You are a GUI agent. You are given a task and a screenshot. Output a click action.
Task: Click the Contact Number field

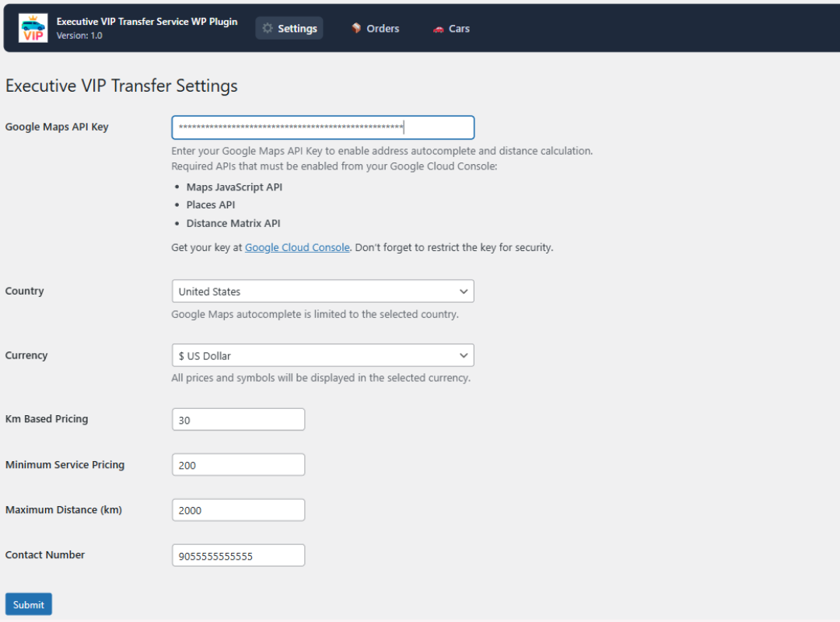(x=238, y=554)
